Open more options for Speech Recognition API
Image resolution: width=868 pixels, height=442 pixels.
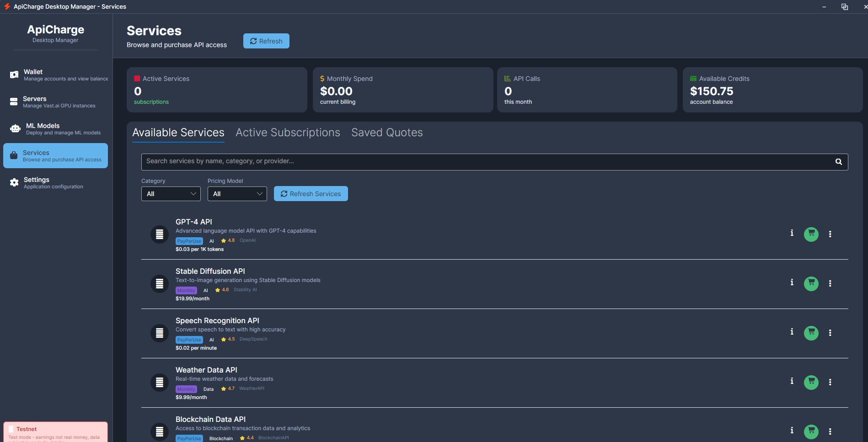coord(830,333)
